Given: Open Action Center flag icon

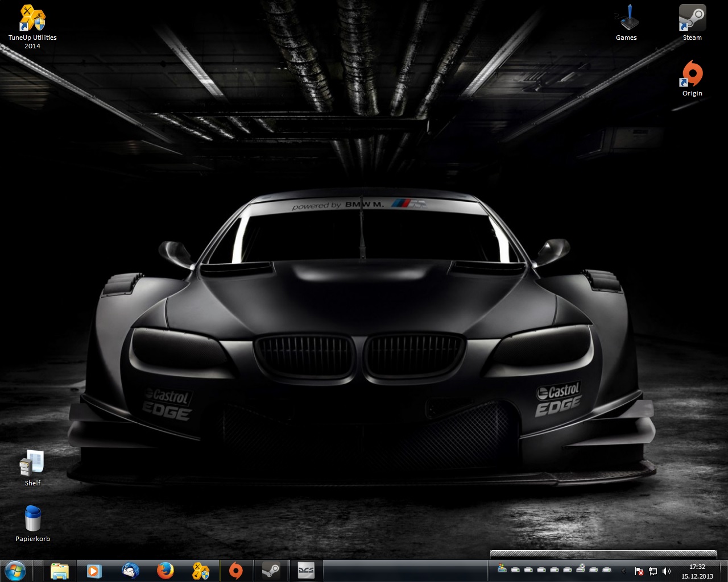Looking at the screenshot, I should [x=639, y=571].
